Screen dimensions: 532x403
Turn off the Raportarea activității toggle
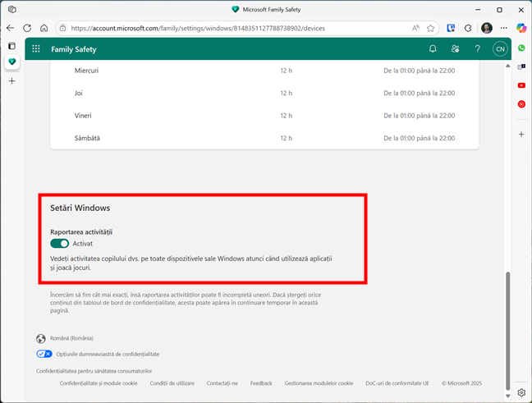[x=59, y=244]
